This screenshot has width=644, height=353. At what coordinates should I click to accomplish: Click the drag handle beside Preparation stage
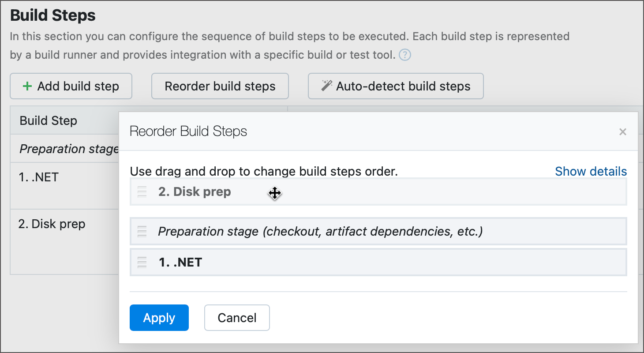pos(141,231)
